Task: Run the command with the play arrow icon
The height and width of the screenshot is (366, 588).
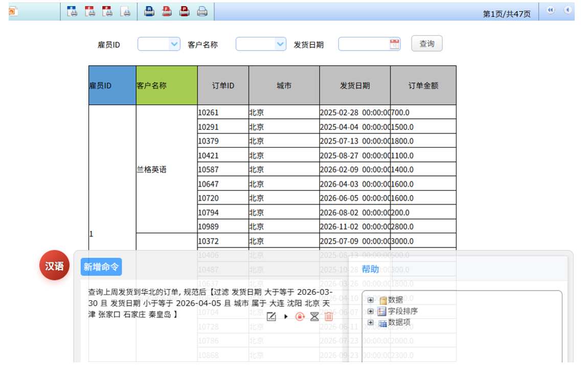Action: coord(286,316)
